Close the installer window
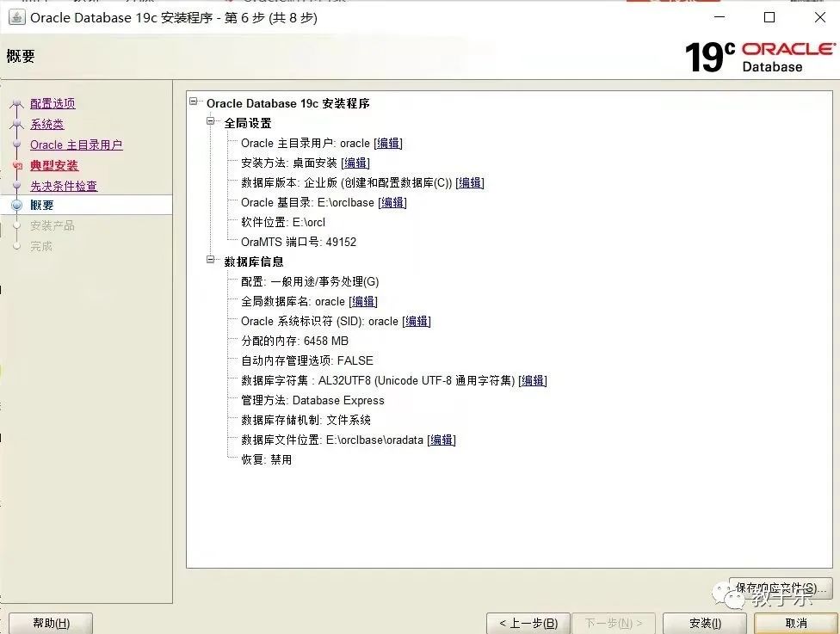Viewport: 840px width, 634px height. [x=819, y=17]
